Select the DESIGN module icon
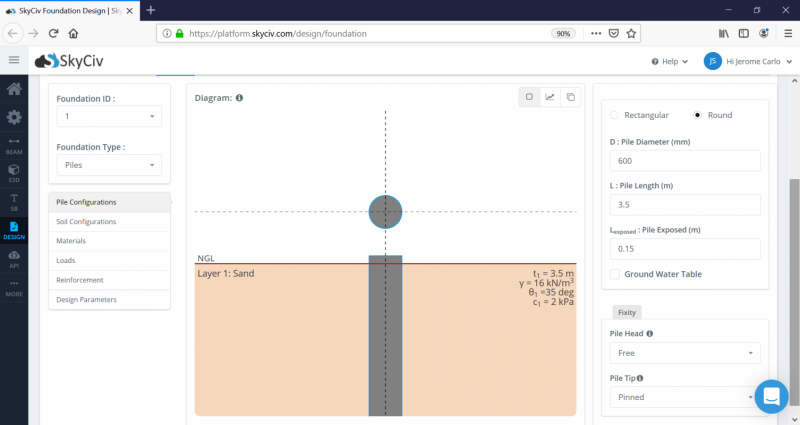Viewport: 800px width, 425px height. (x=14, y=231)
